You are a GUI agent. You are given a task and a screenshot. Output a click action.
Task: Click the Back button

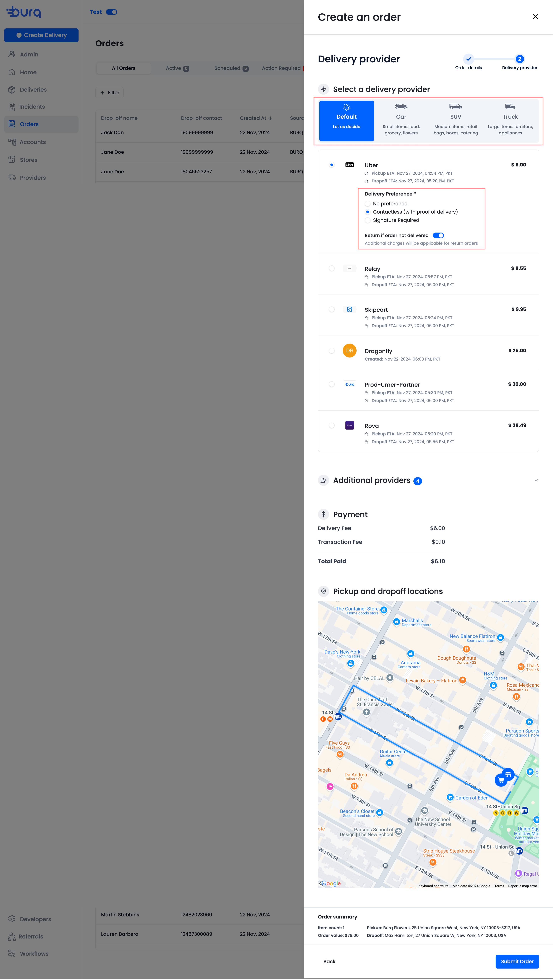(329, 961)
